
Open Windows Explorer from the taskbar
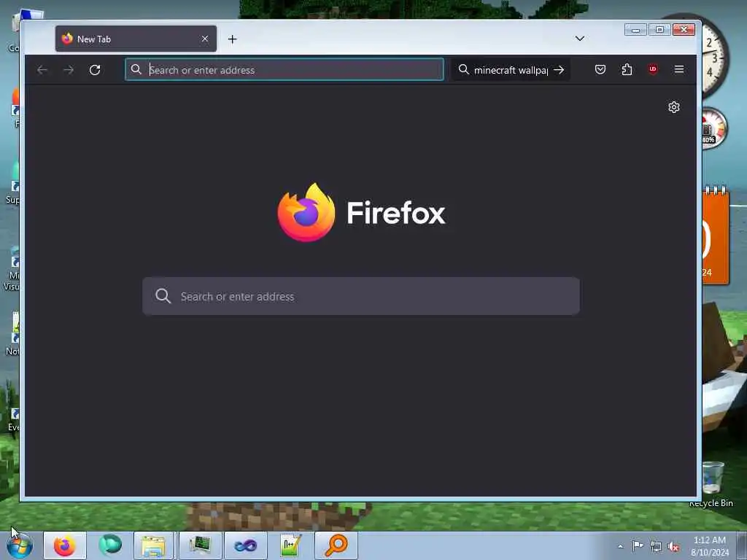click(x=153, y=545)
